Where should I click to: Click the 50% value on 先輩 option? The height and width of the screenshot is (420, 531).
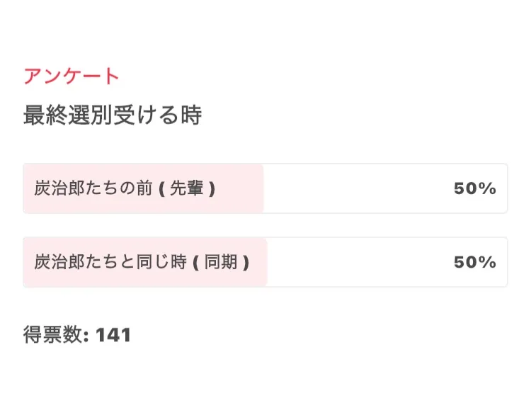[x=475, y=188]
